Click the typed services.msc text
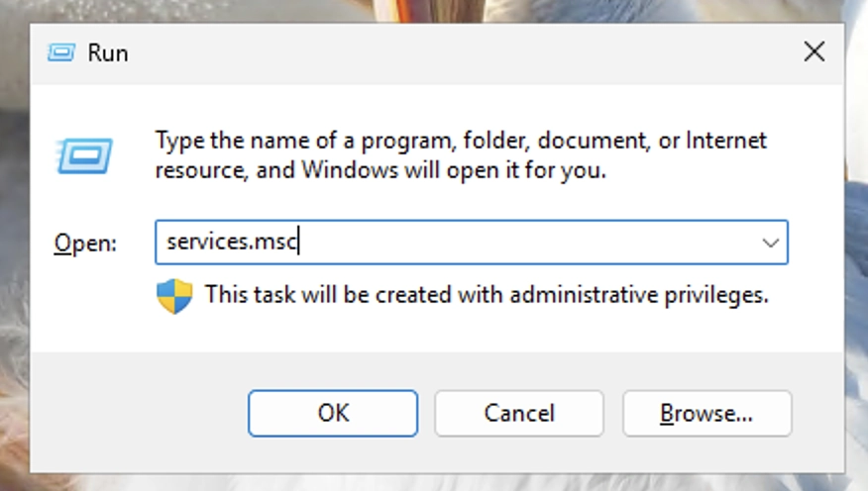868x491 pixels. [x=232, y=242]
